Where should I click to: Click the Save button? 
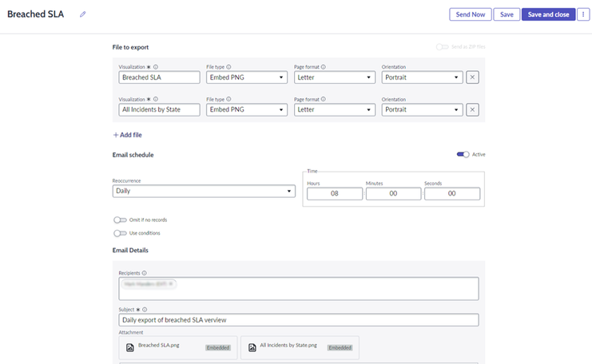pos(507,14)
